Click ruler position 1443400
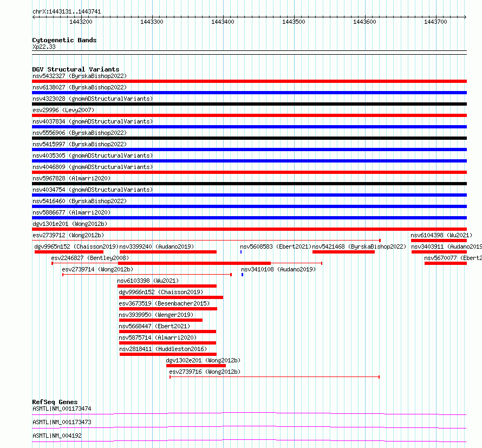Image resolution: width=482 pixels, height=448 pixels. click(223, 22)
